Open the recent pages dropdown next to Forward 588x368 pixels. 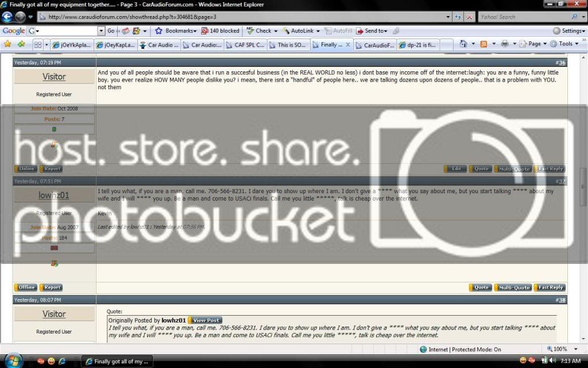pyautogui.click(x=30, y=17)
